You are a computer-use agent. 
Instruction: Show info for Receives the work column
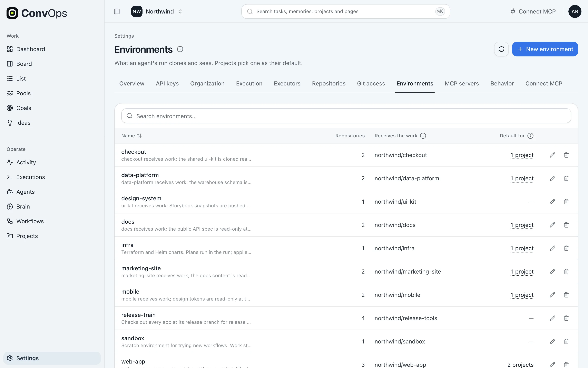coord(423,136)
